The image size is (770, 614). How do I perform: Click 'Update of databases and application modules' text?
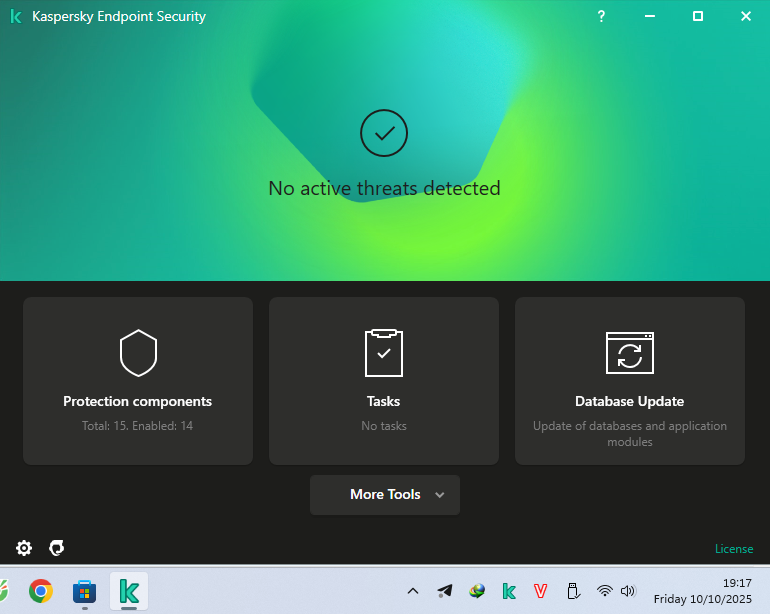(x=630, y=434)
